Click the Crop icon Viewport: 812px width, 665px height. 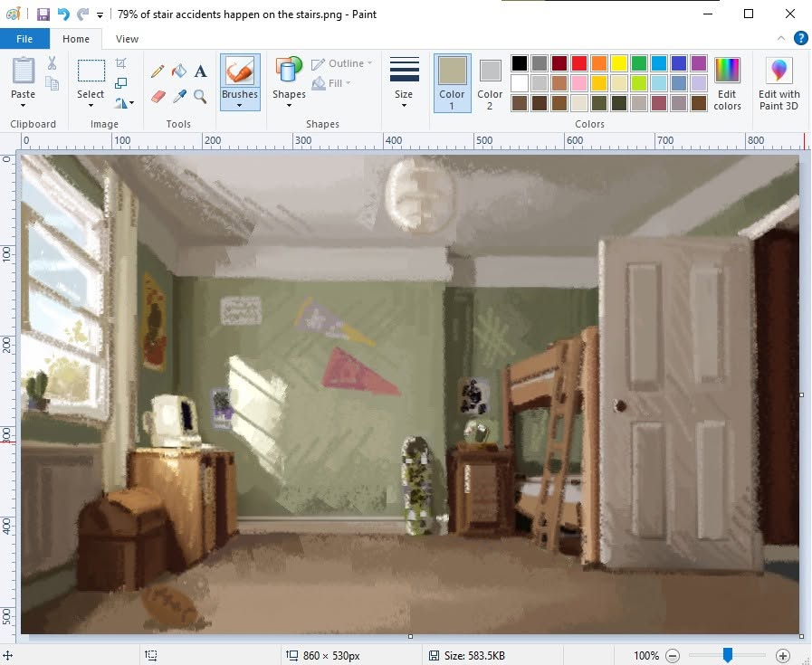(120, 63)
